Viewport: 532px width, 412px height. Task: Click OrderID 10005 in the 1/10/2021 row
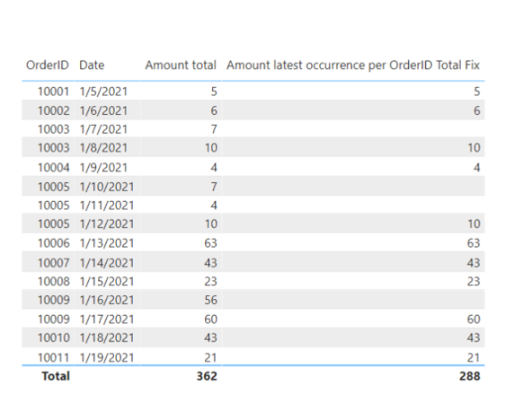click(53, 187)
